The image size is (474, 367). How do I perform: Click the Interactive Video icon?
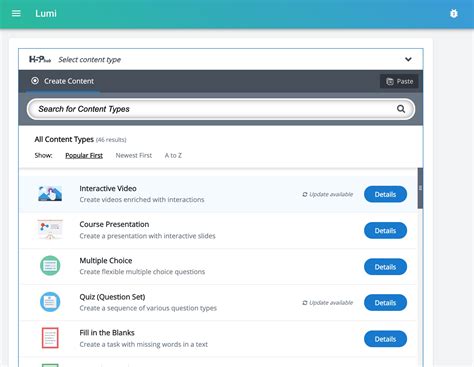tap(50, 194)
